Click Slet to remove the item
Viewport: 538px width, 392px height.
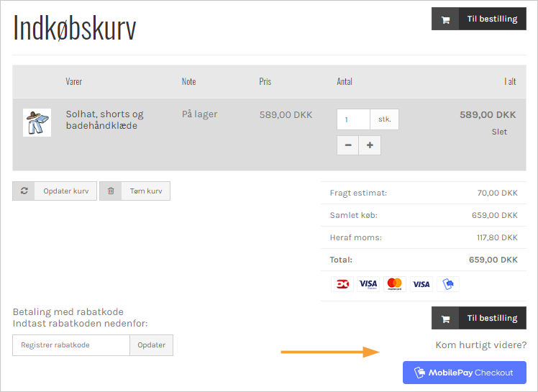coord(499,132)
